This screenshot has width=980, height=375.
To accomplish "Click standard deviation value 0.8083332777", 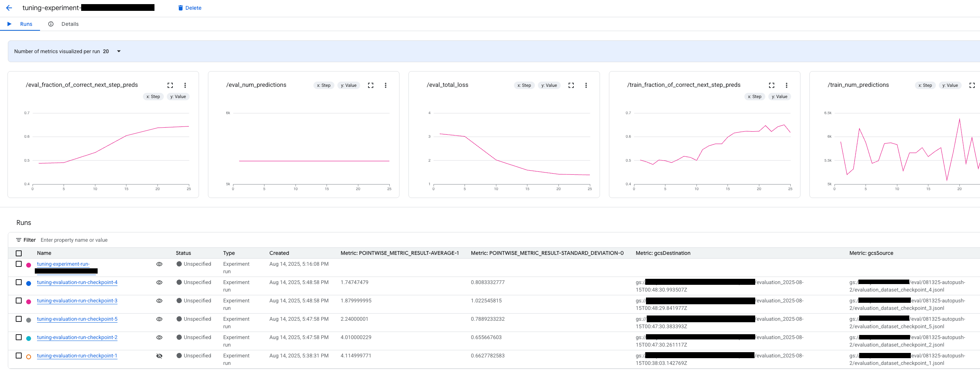I will pyautogui.click(x=488, y=283).
